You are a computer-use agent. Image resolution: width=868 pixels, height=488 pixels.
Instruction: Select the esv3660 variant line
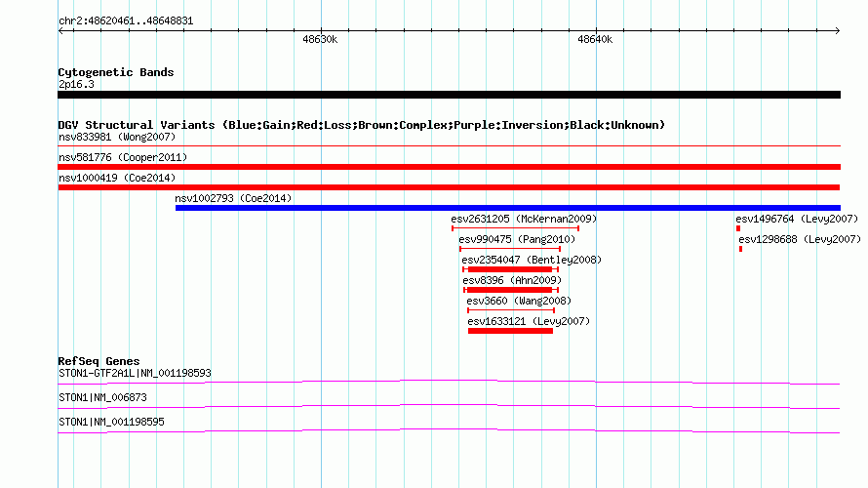point(511,310)
